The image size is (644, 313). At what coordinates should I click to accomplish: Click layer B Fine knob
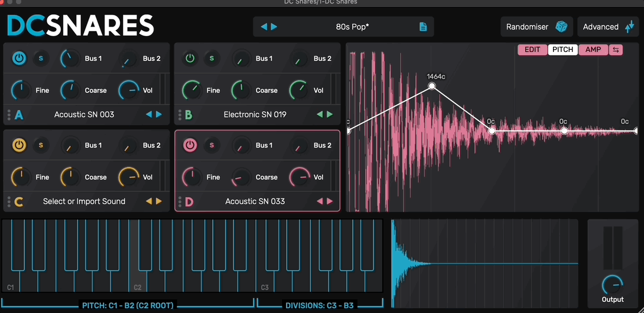pyautogui.click(x=191, y=90)
